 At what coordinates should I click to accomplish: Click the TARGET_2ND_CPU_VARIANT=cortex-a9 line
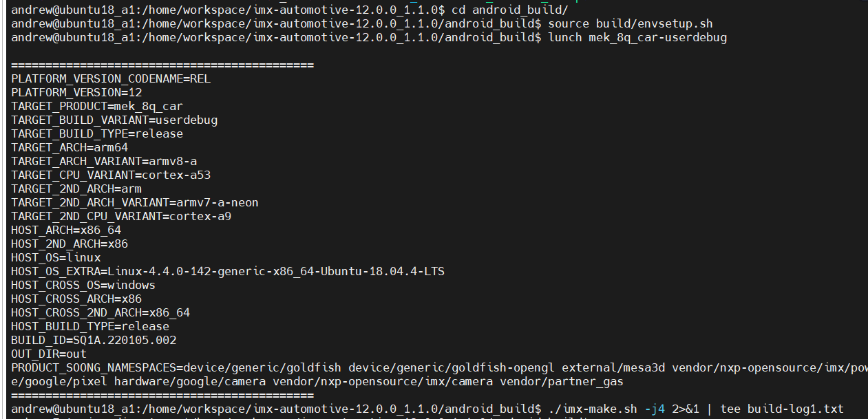pyautogui.click(x=121, y=216)
